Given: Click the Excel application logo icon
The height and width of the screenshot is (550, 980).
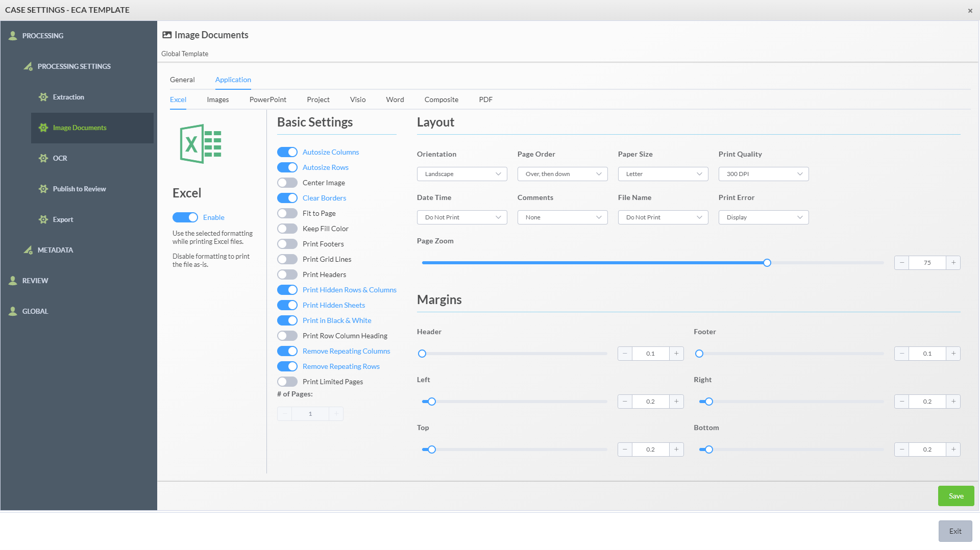Looking at the screenshot, I should (x=201, y=144).
